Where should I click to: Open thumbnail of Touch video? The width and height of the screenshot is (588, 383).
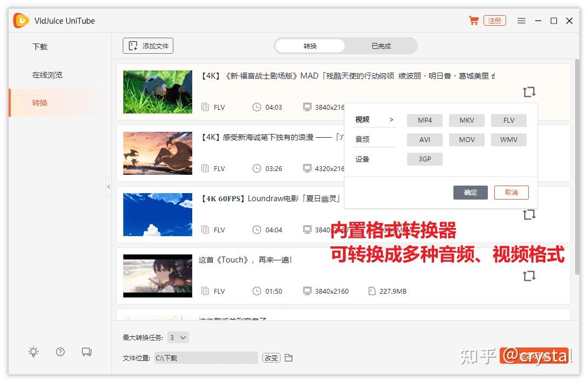[157, 276]
